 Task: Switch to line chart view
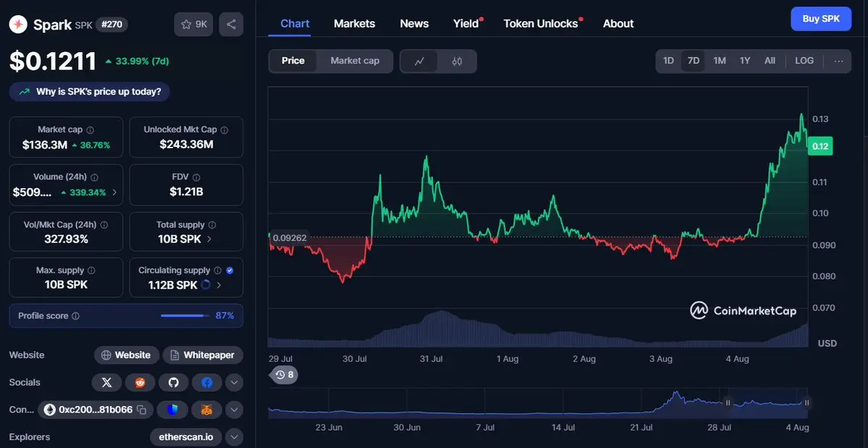419,62
